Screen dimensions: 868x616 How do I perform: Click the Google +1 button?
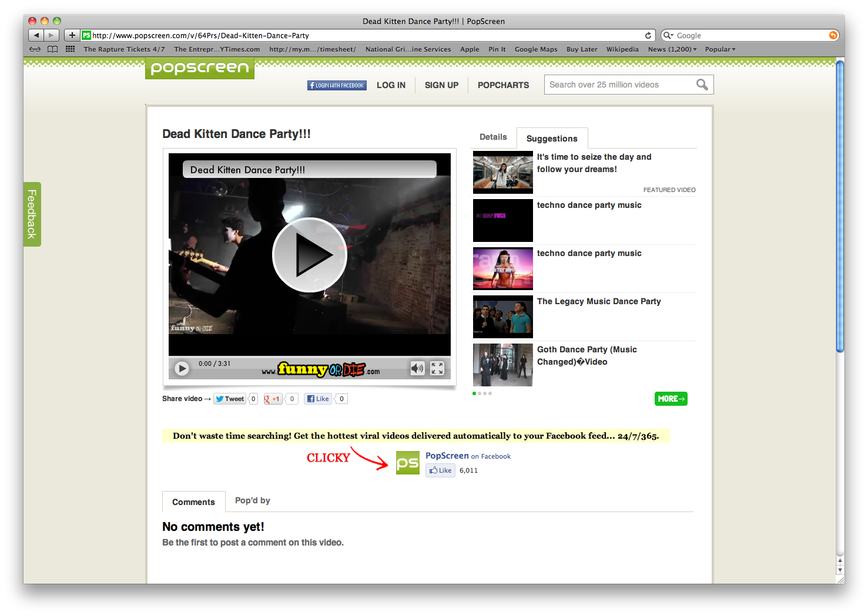273,399
